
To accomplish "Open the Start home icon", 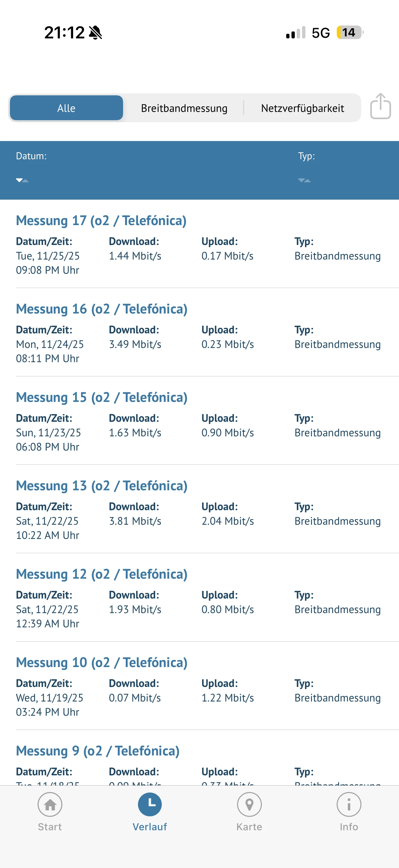I will (50, 804).
